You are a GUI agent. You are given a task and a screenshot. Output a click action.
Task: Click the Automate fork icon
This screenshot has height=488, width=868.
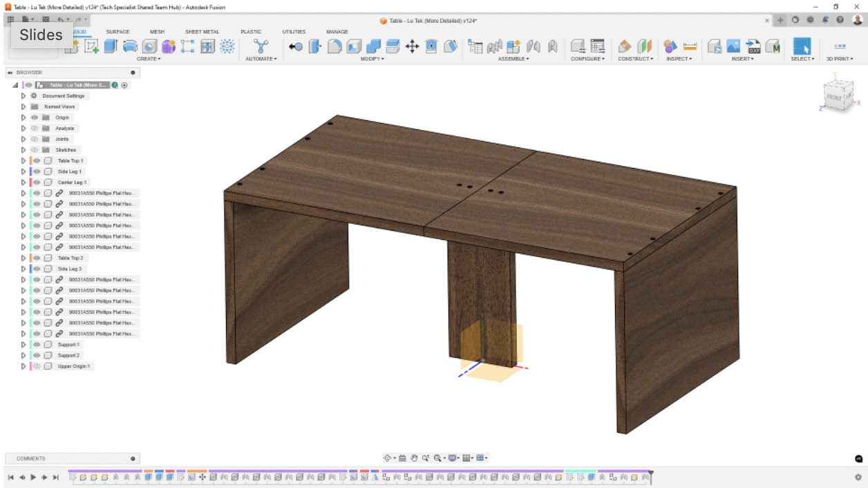[261, 46]
